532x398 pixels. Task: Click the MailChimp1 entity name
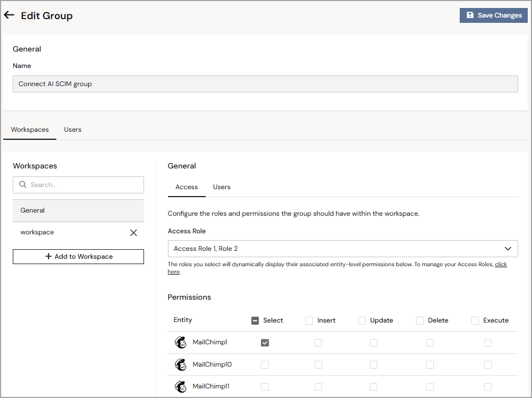point(210,342)
